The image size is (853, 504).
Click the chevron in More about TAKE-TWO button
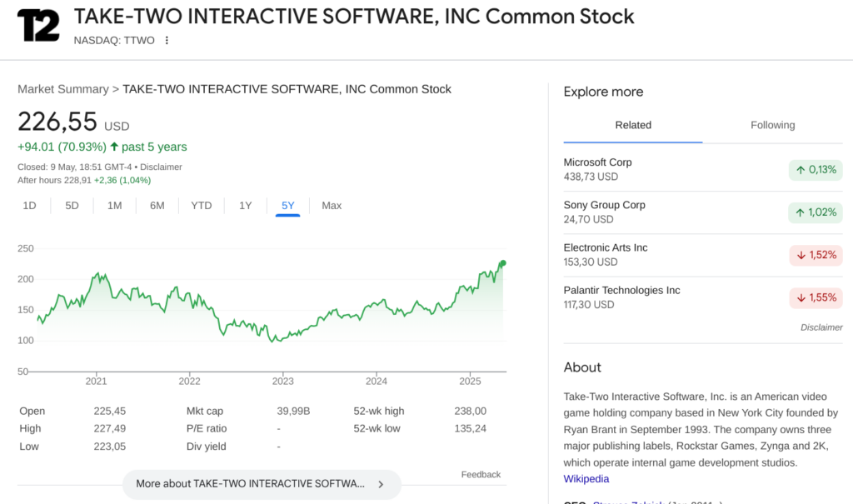click(381, 484)
